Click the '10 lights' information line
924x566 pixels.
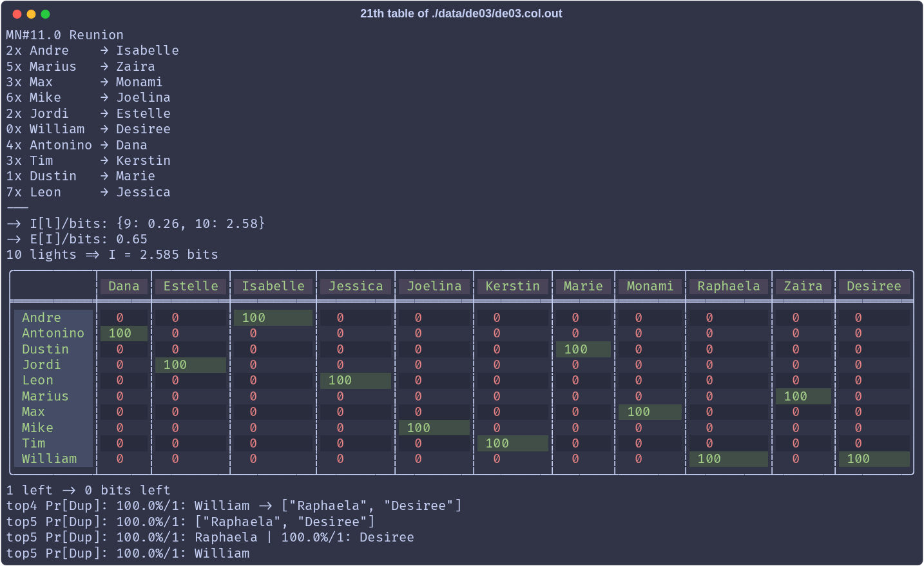tap(112, 255)
